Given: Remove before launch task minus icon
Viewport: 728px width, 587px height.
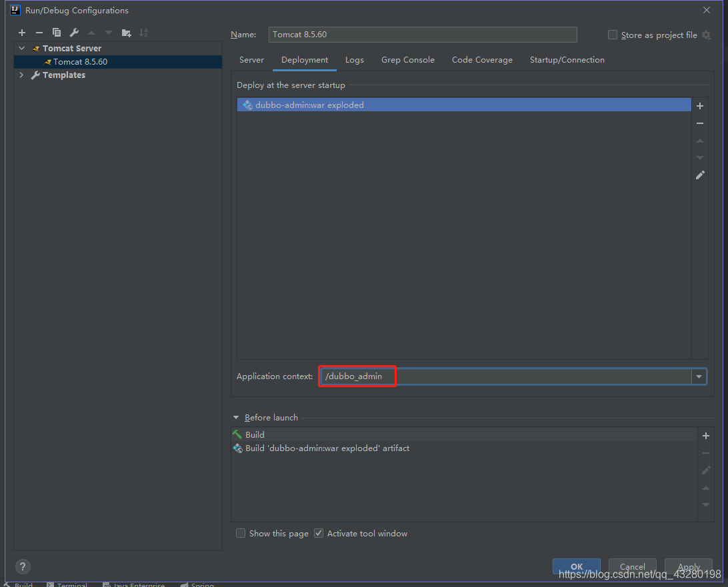Looking at the screenshot, I should tap(706, 453).
